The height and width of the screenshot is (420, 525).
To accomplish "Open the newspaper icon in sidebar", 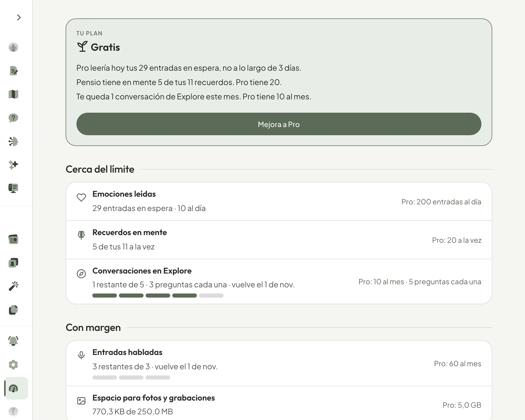I will point(13,239).
